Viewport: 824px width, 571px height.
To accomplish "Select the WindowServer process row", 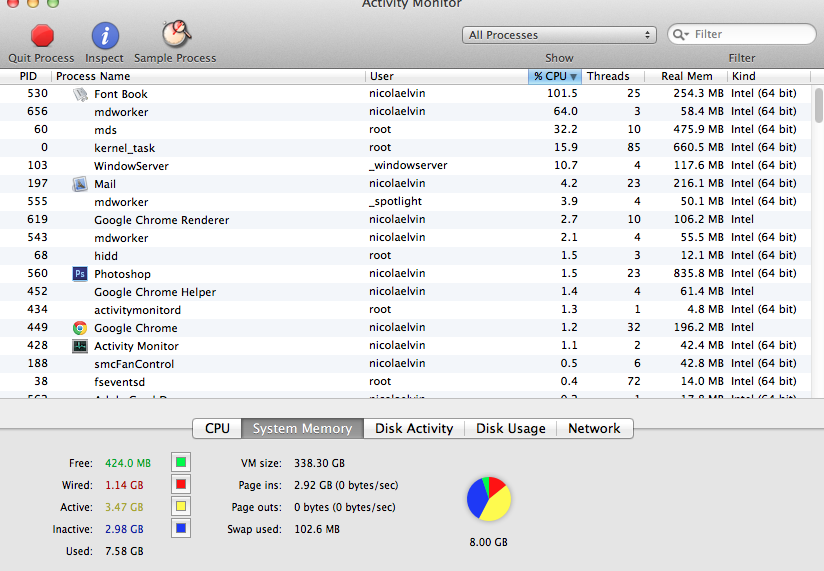I will coord(406,165).
